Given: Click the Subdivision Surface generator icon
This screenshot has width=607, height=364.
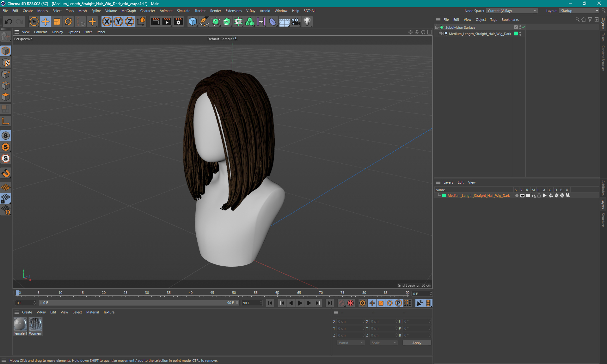Looking at the screenshot, I should (x=216, y=21).
